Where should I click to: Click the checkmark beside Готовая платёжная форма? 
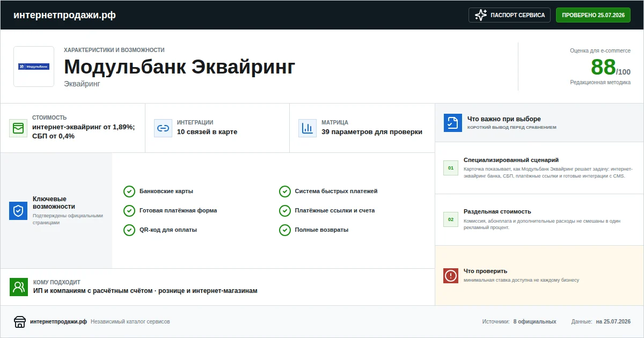tap(129, 211)
